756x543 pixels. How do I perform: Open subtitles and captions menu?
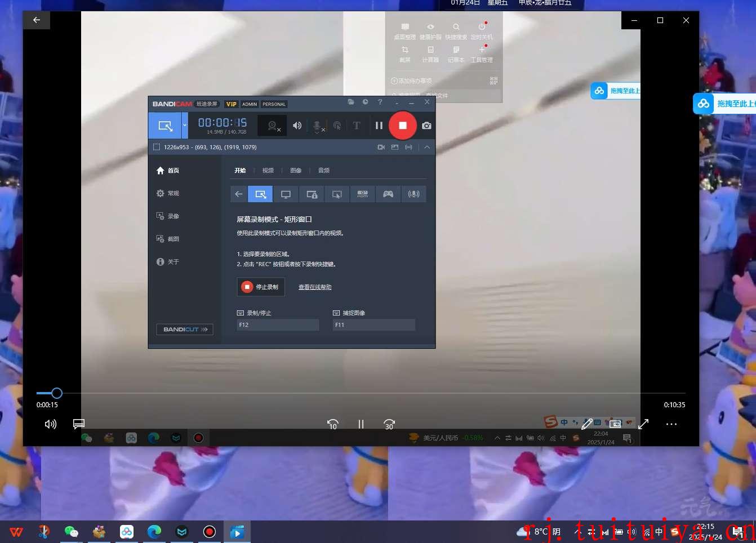[x=79, y=424]
